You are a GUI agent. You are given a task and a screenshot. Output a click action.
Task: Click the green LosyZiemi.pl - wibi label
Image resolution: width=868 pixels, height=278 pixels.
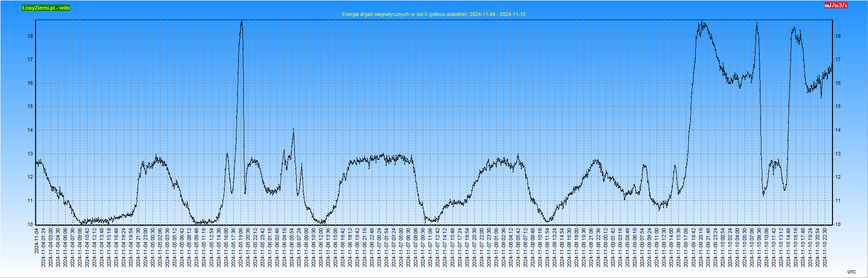click(x=46, y=8)
